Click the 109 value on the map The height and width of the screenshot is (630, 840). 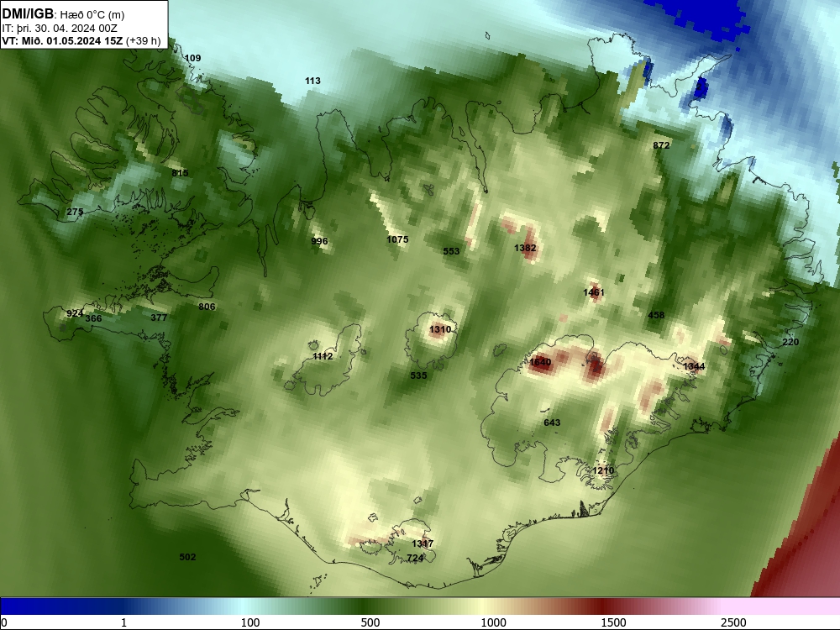192,58
